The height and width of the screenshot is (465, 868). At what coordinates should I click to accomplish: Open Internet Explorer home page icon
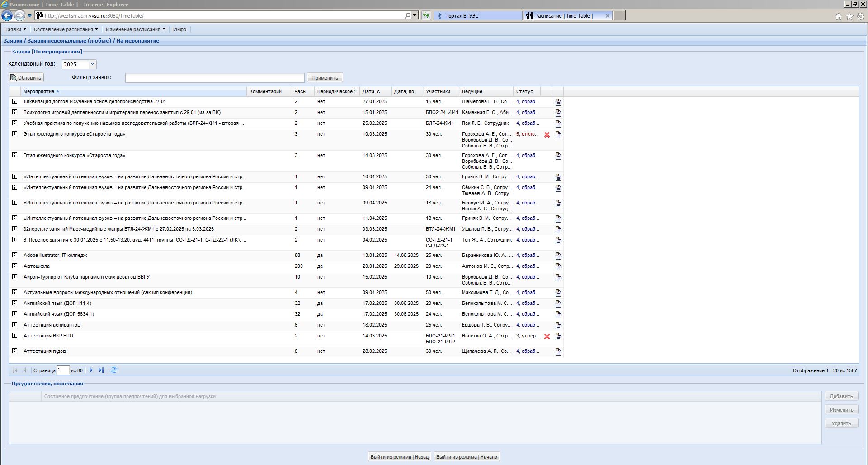click(x=838, y=16)
